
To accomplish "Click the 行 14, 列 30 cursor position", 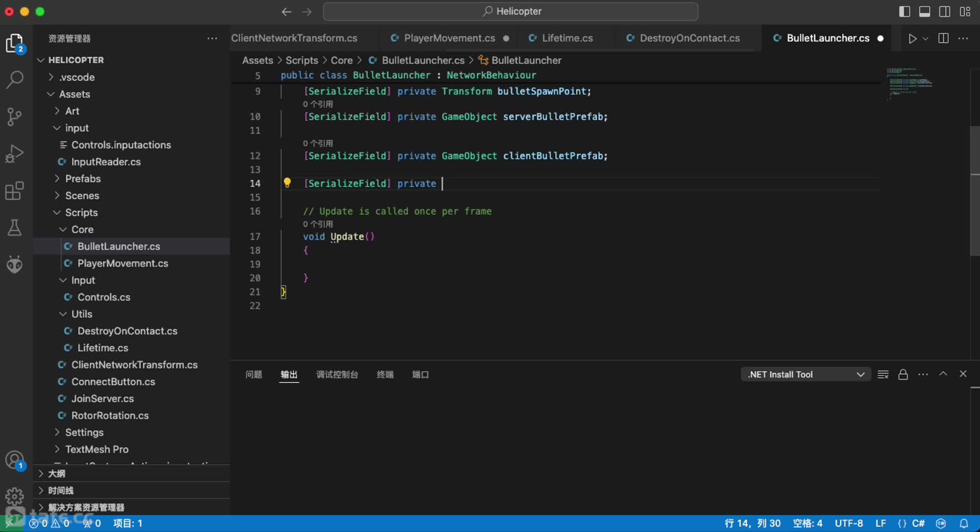I will click(x=752, y=523).
